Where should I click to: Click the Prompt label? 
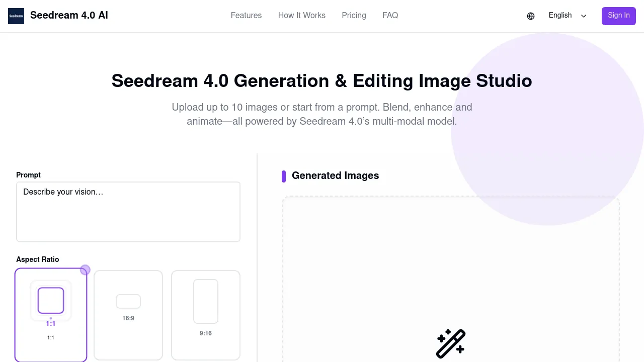[28, 175]
